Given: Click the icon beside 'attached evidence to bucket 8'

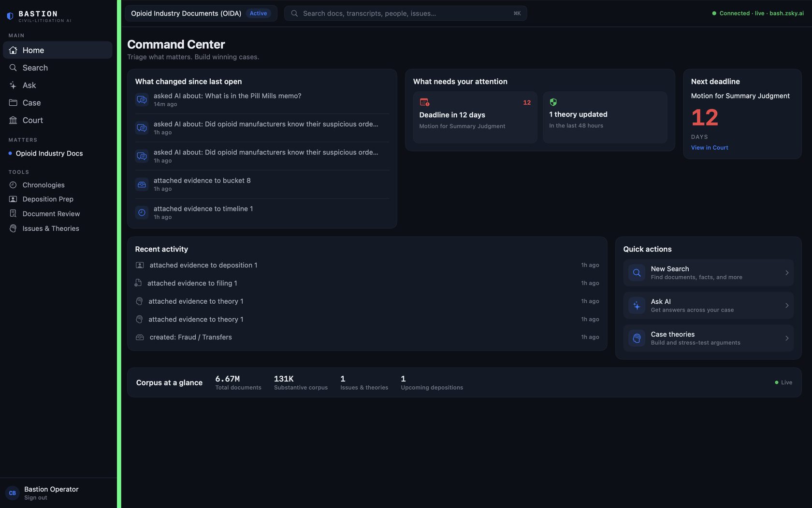Looking at the screenshot, I should click(142, 184).
